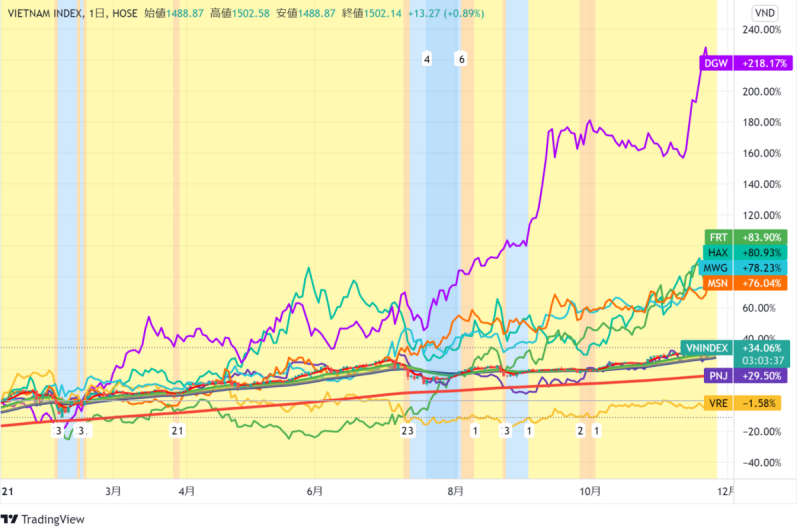The height and width of the screenshot is (531, 800).
Task: Click the +13.27 (+0.89%) change value
Action: (446, 13)
